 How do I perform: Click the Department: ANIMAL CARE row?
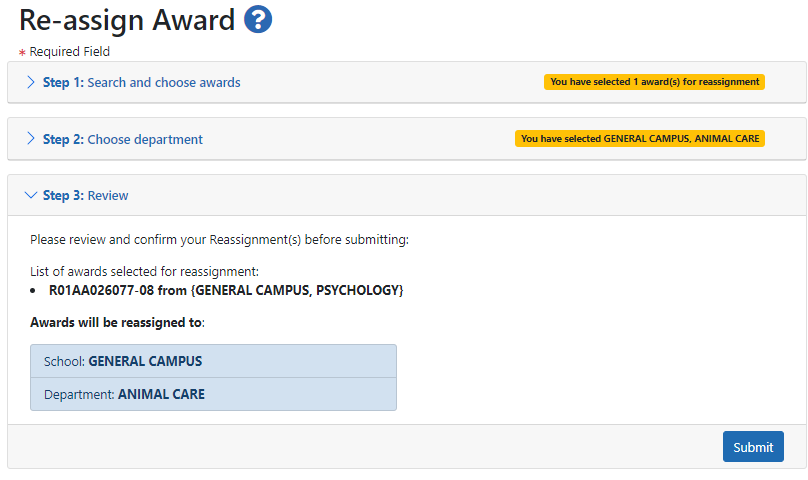(213, 394)
